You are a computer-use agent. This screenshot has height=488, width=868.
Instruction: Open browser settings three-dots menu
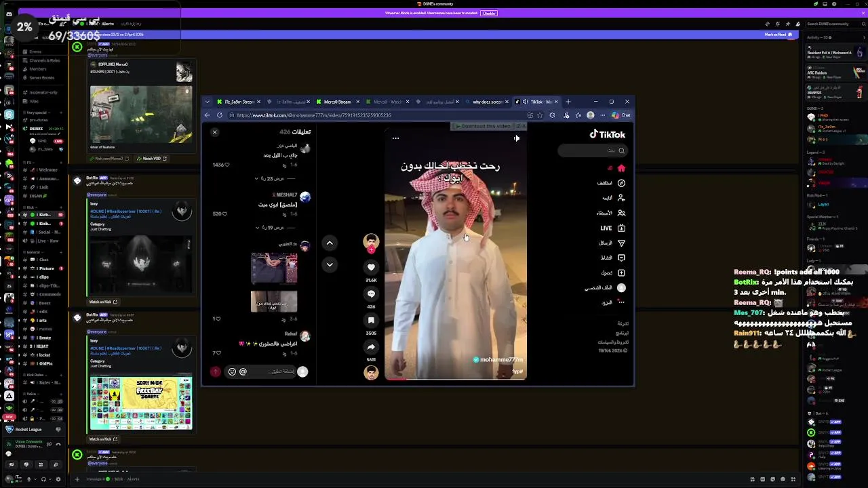click(602, 115)
